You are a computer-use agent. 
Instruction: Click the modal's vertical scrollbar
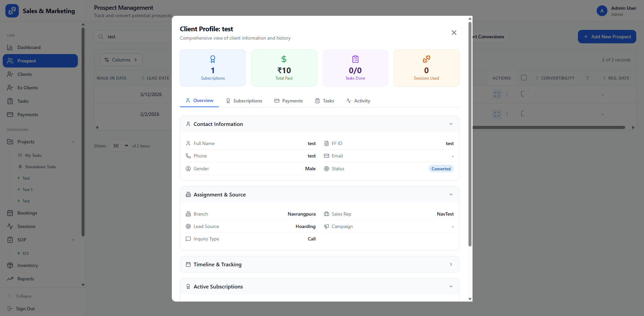(x=470, y=134)
